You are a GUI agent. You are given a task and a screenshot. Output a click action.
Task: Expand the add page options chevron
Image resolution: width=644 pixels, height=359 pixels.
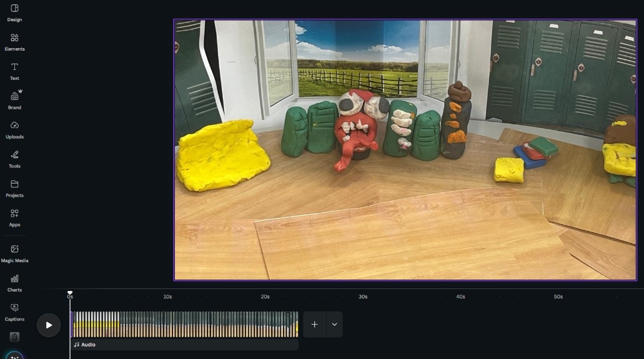tap(334, 325)
